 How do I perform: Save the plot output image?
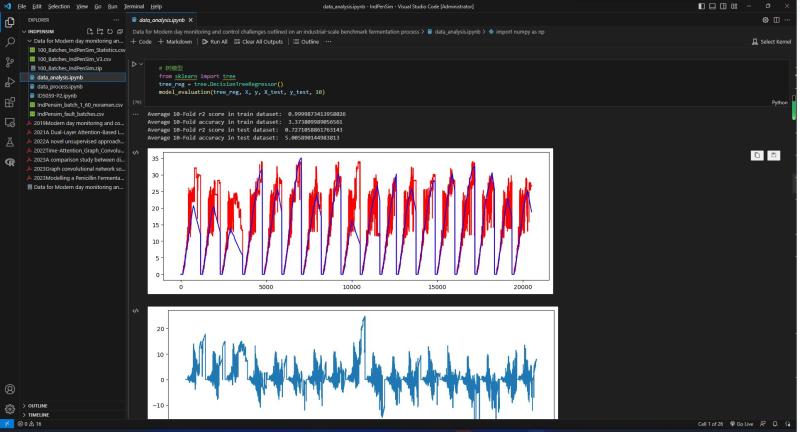point(773,155)
